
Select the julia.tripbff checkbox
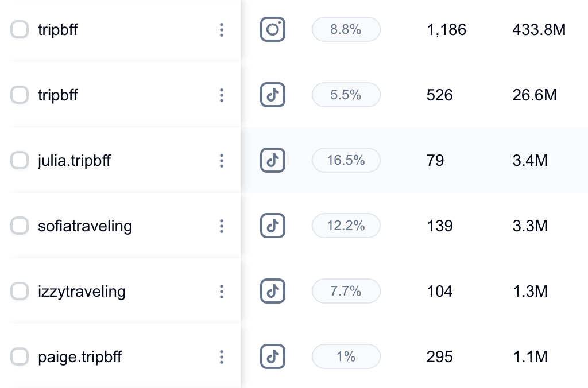(20, 161)
